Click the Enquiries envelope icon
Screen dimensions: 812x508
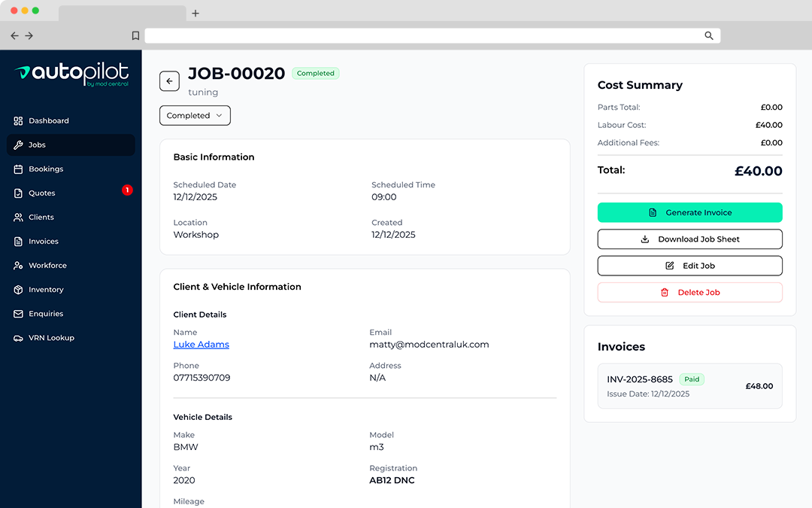coord(19,314)
